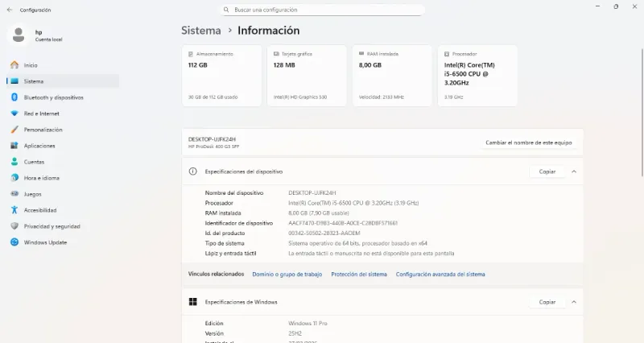Navigate to Aplicaciones settings

tap(63, 146)
